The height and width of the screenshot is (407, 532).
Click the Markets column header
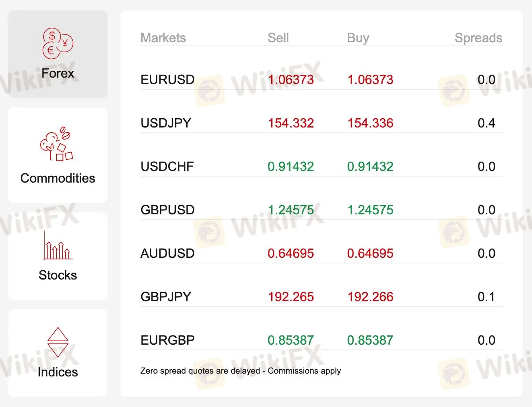163,38
